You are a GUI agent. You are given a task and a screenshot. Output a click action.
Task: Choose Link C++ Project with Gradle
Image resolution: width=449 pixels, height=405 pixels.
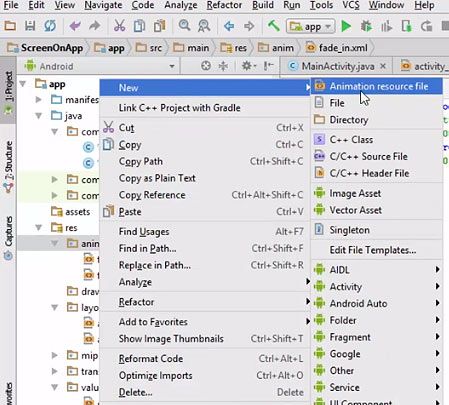[205, 108]
